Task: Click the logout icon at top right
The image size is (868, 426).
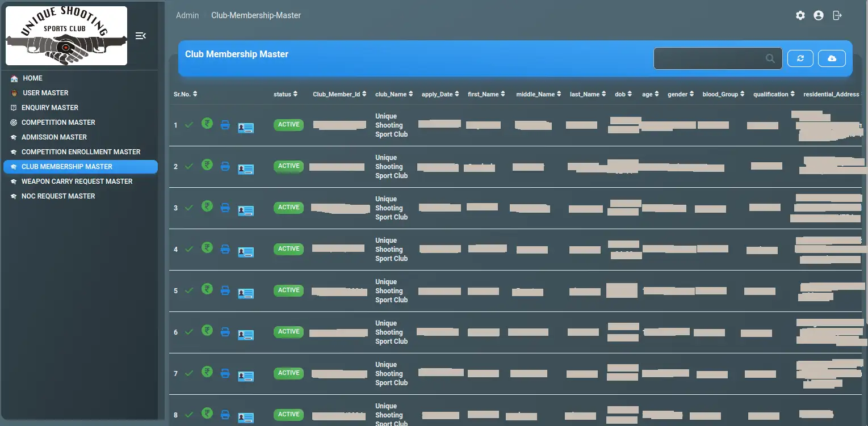Action: 837,16
